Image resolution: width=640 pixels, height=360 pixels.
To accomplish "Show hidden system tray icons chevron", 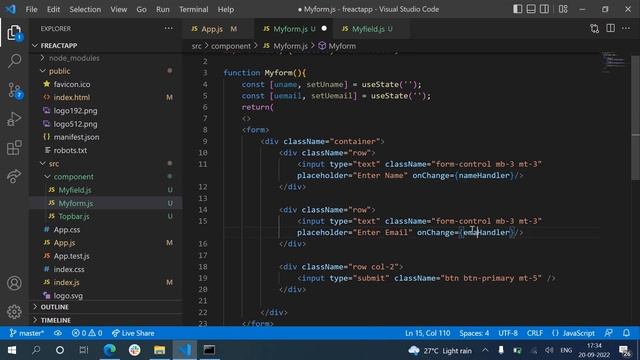I will pyautogui.click(x=485, y=350).
